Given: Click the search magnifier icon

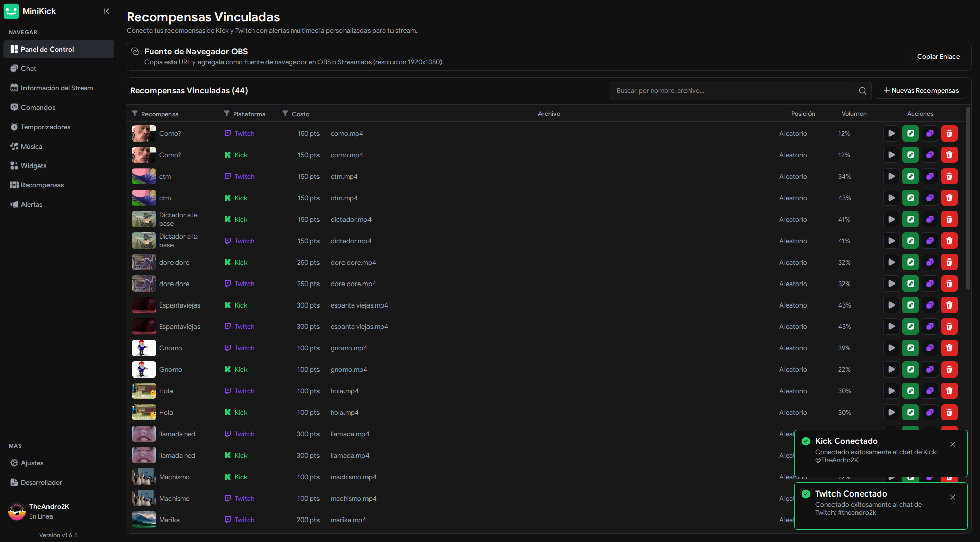Looking at the screenshot, I should (863, 91).
